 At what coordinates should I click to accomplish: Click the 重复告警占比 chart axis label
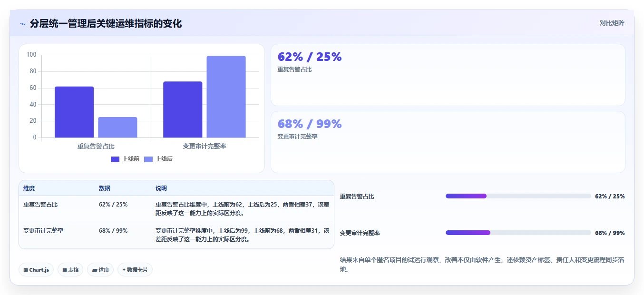pos(96,146)
